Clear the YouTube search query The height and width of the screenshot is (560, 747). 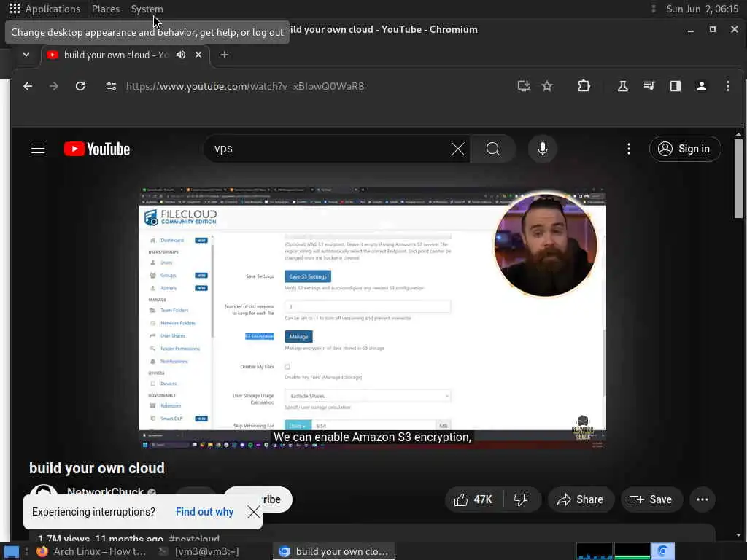coord(458,149)
